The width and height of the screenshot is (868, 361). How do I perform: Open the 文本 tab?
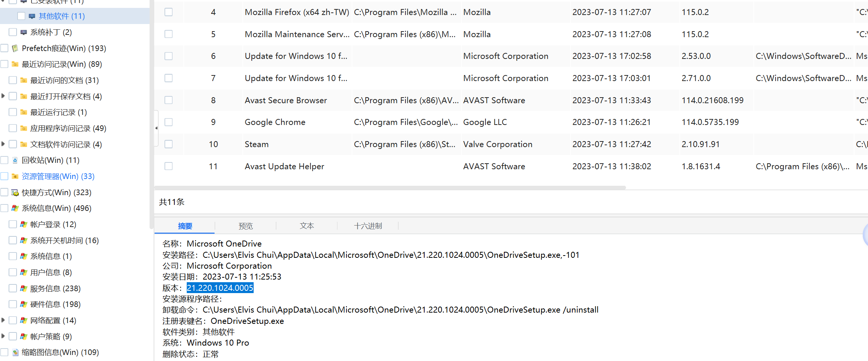tap(307, 226)
